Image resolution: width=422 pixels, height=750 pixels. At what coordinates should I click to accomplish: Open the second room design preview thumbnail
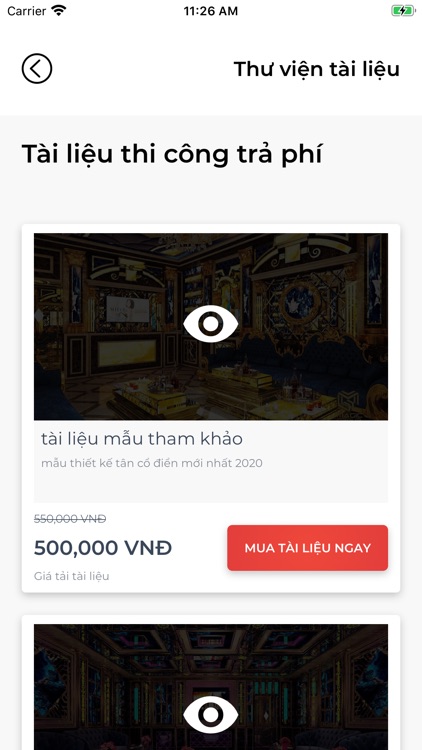211,687
